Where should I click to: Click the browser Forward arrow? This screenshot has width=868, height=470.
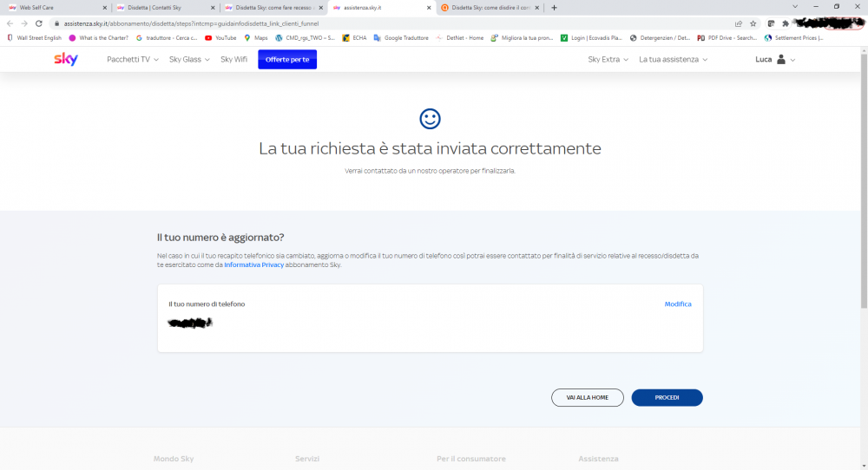24,23
